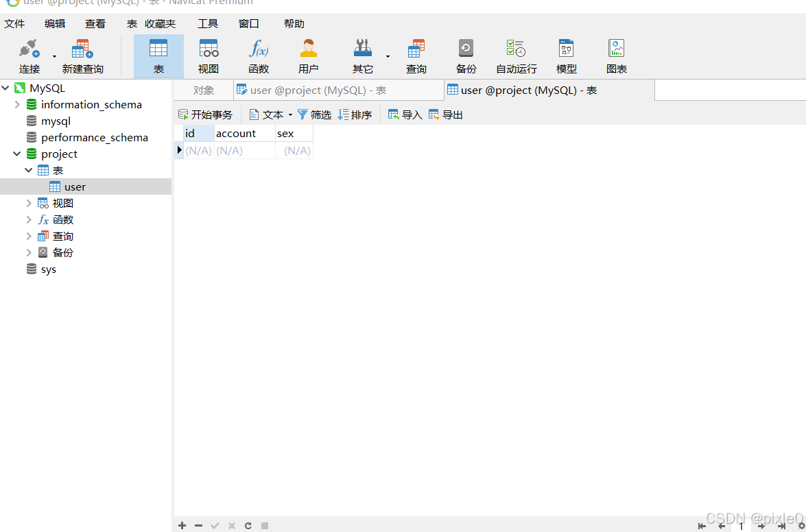Open the View (视图) toolbar icon
Image resolution: width=806 pixels, height=532 pixels.
coord(209,48)
